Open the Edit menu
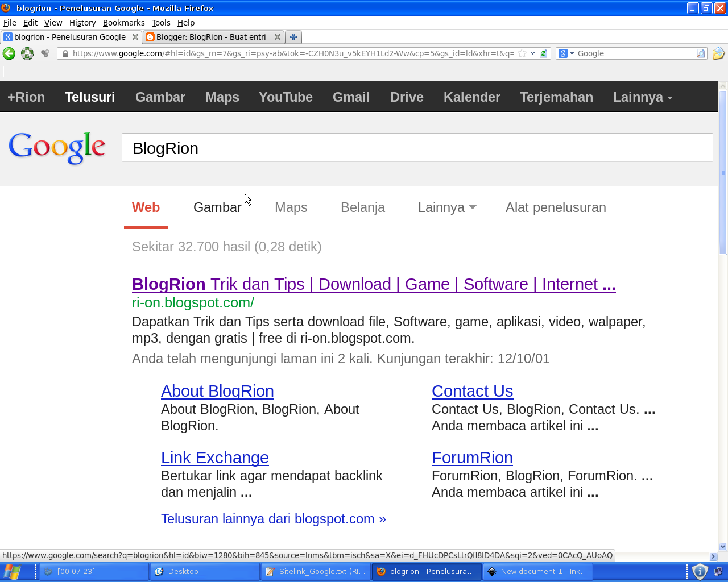The width and height of the screenshot is (728, 582). click(x=30, y=23)
